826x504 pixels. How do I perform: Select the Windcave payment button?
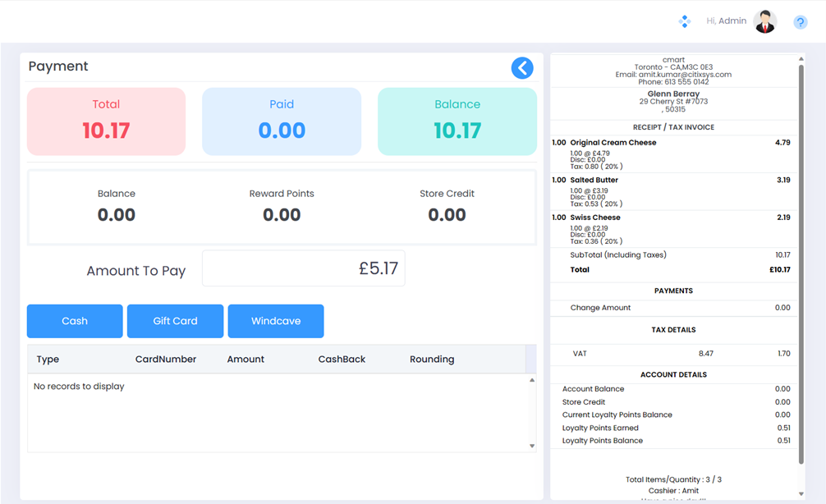pyautogui.click(x=276, y=321)
